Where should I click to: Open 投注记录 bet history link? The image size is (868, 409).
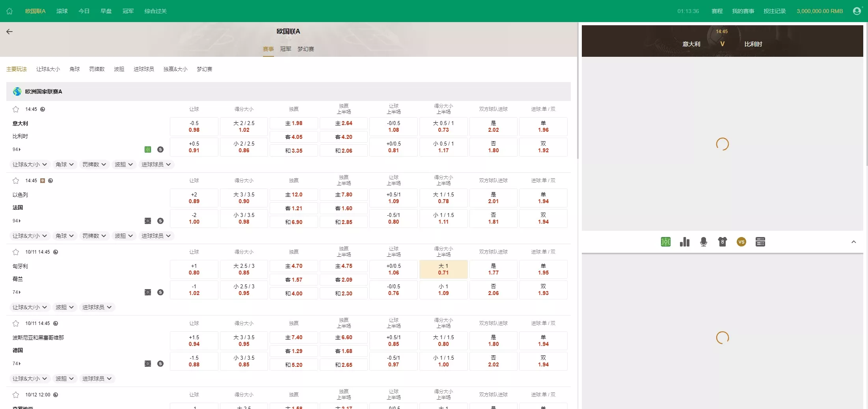774,11
